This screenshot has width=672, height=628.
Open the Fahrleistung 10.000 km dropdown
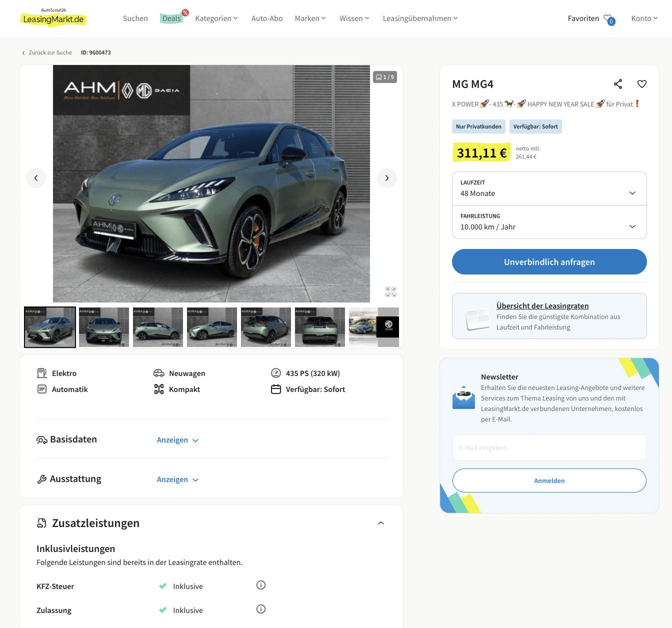[549, 222]
